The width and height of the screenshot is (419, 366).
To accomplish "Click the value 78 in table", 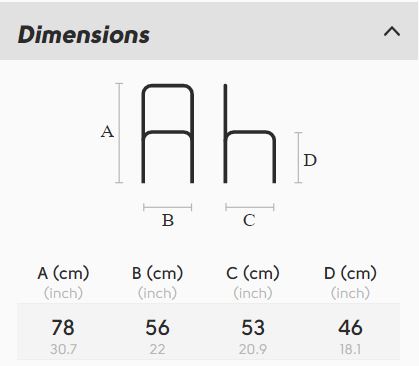I will tap(63, 327).
